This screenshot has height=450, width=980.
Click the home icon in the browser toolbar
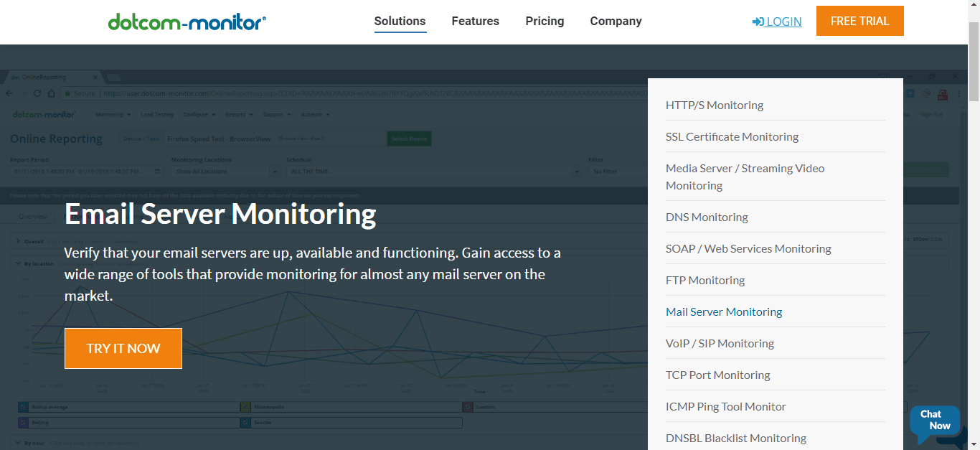point(51,93)
